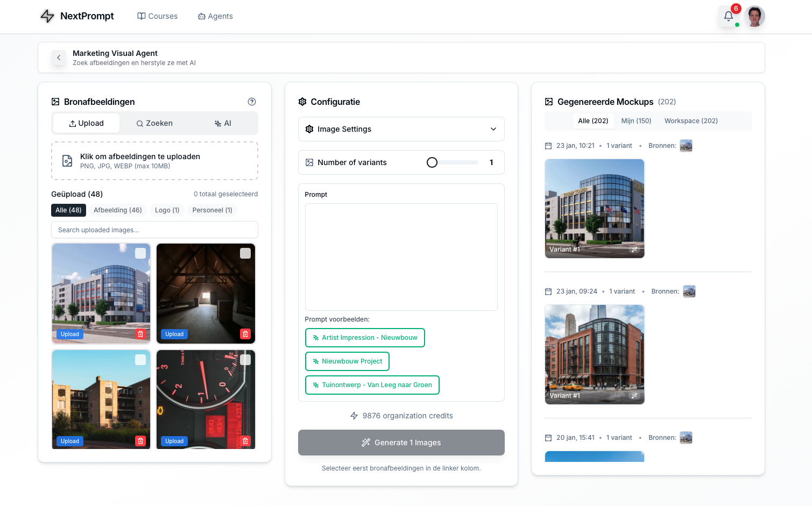Click the credits lightning icon

pyautogui.click(x=354, y=415)
